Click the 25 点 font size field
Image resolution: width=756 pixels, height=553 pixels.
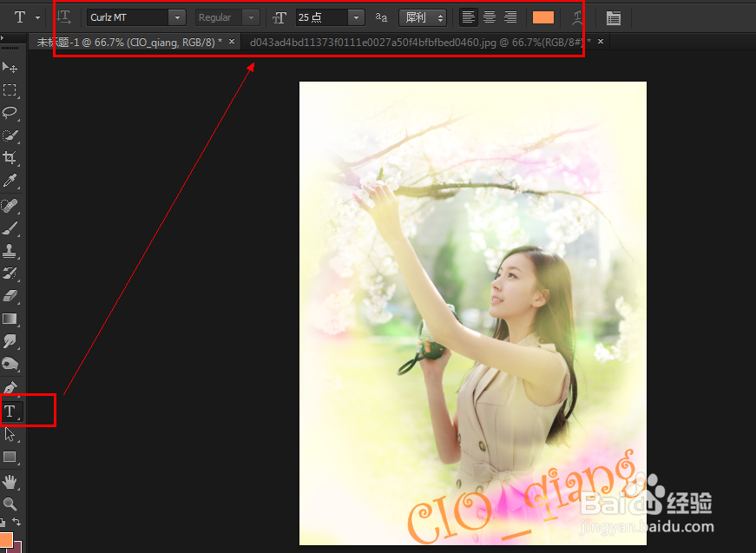322,18
